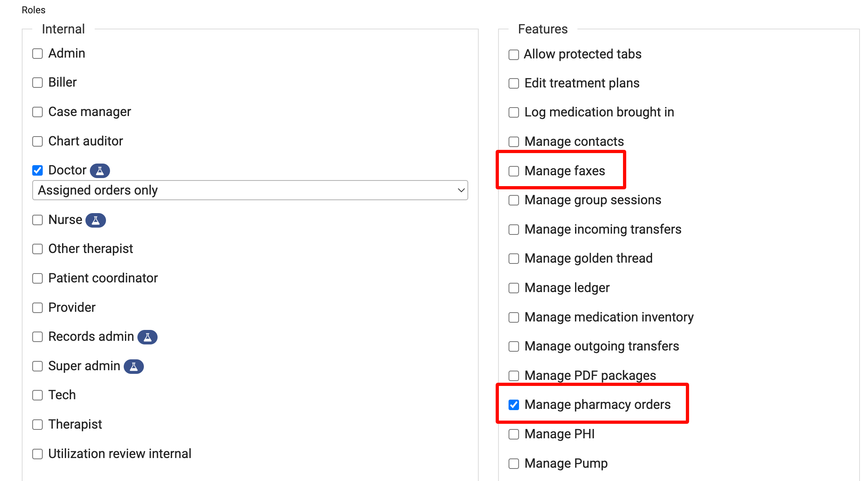The height and width of the screenshot is (481, 868).
Task: Select the Therapist role checkbox
Action: tap(37, 425)
